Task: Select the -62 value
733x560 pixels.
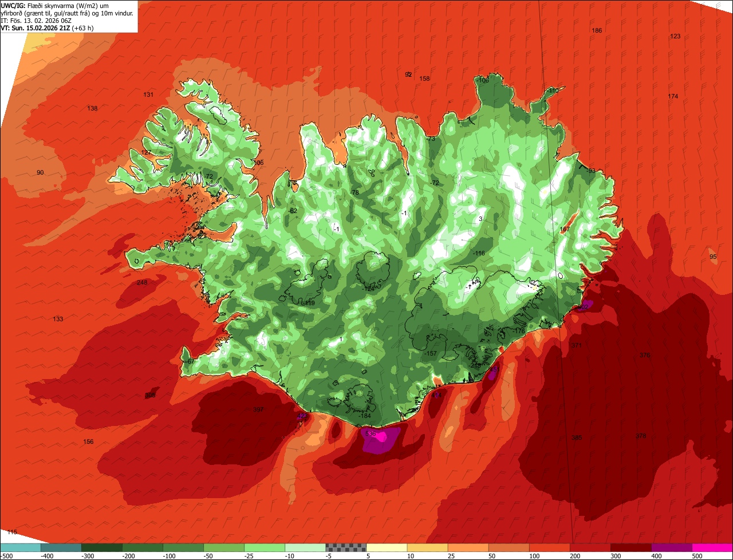Action: (293, 211)
